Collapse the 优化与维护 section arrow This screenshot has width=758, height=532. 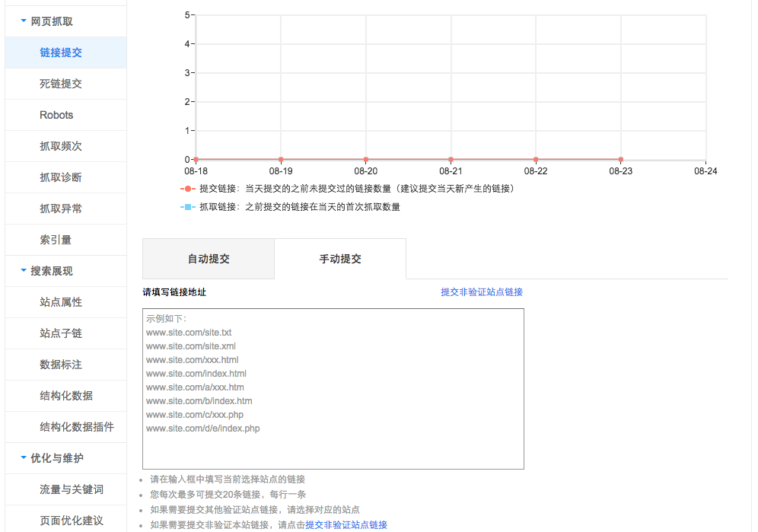point(24,457)
